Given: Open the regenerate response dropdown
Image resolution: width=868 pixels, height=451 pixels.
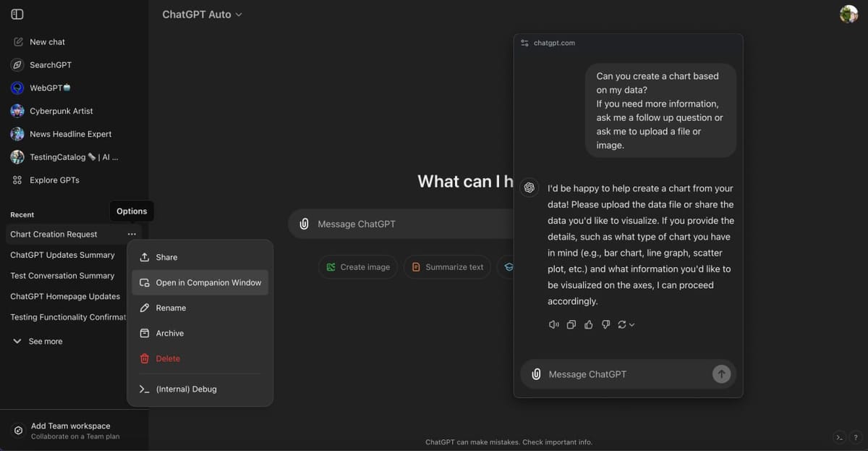Looking at the screenshot, I should pos(626,324).
